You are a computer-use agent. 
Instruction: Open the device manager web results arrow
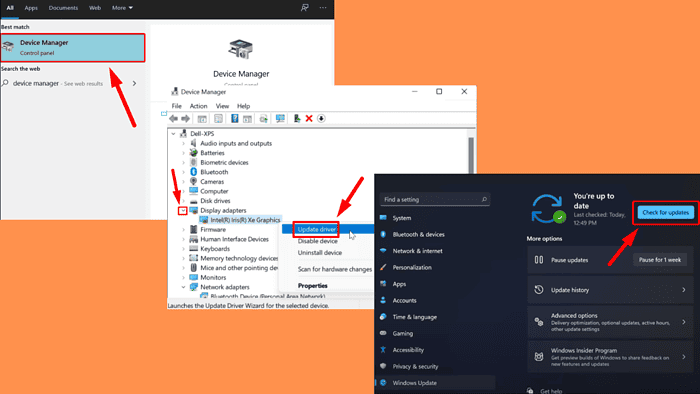click(x=134, y=83)
